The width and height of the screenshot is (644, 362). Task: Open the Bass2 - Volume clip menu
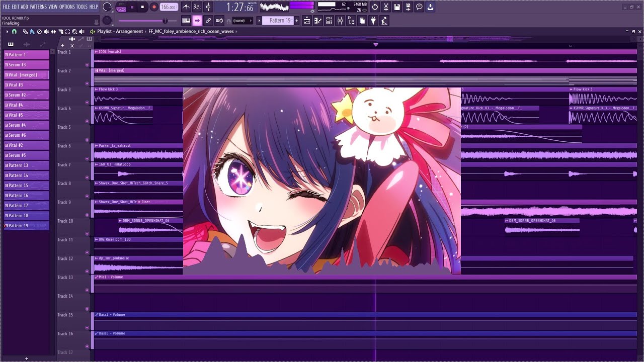point(96,315)
